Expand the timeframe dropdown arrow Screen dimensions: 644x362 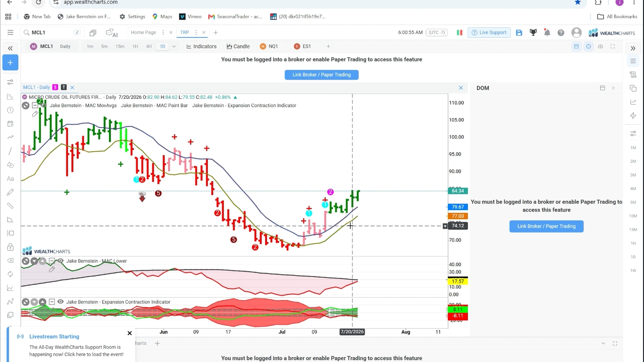pos(174,47)
